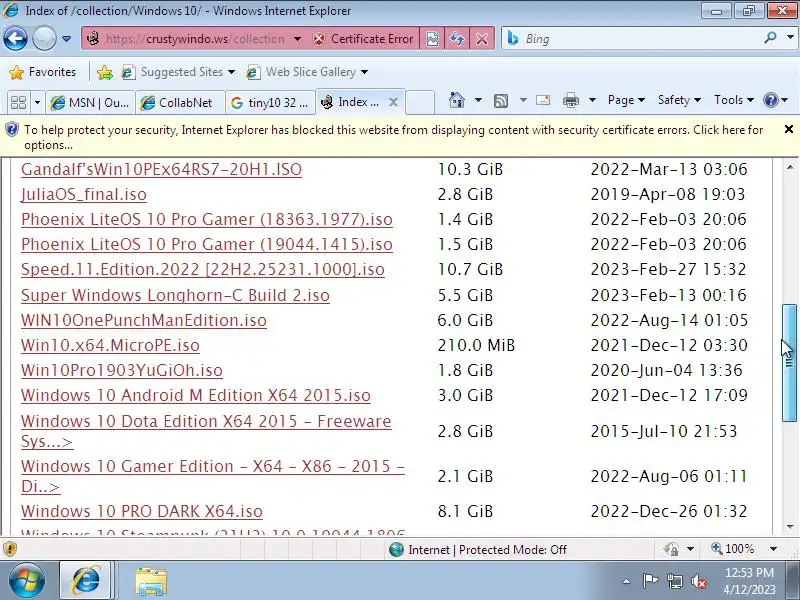800x600 pixels.
Task: Go to Home page icon
Action: [457, 100]
